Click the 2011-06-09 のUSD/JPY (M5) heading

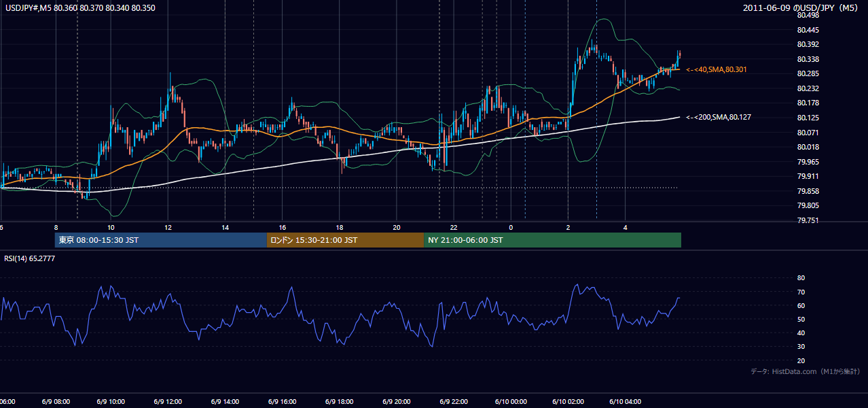coord(801,7)
